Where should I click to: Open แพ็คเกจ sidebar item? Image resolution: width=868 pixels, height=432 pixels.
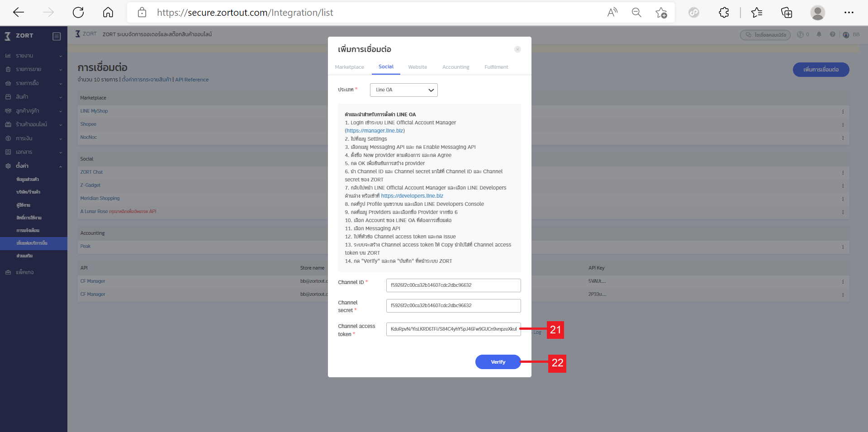[33, 272]
